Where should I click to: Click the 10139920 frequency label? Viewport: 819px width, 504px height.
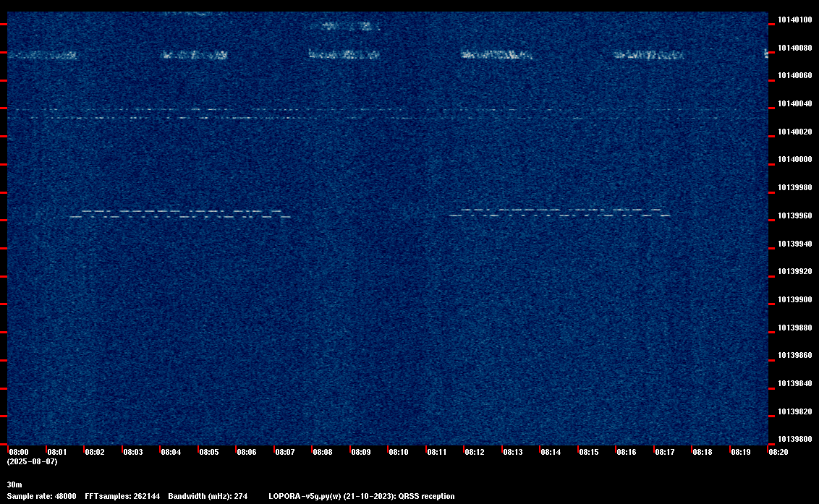pyautogui.click(x=795, y=272)
